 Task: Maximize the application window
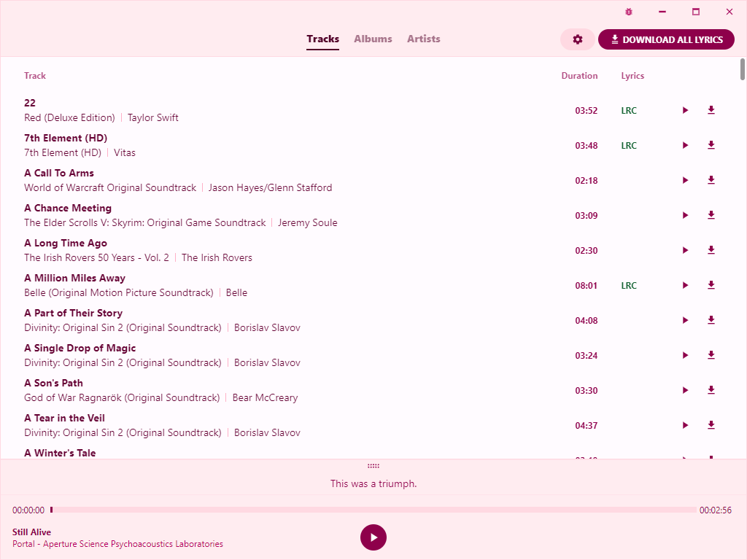(x=695, y=12)
